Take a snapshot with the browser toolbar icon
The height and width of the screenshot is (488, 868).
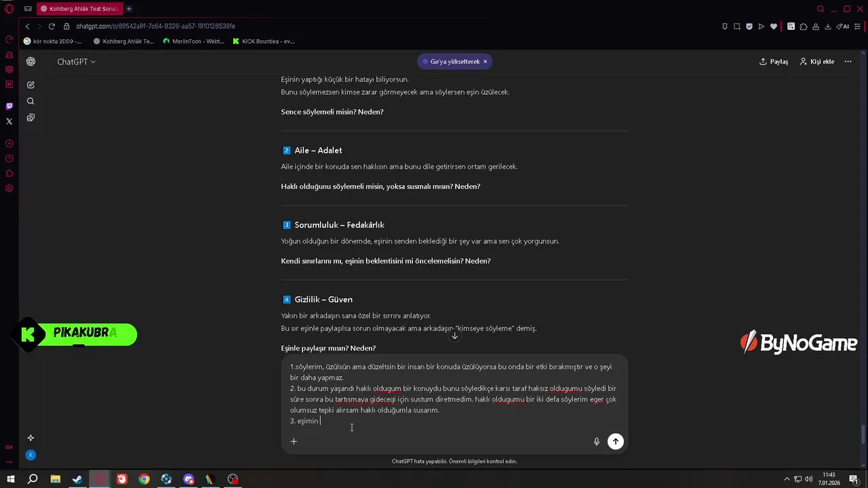point(737,26)
